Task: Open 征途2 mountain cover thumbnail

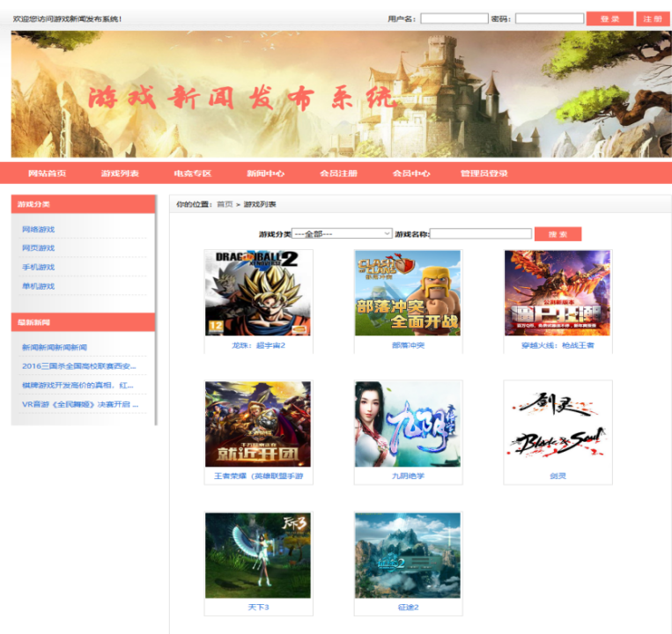Action: [x=408, y=555]
